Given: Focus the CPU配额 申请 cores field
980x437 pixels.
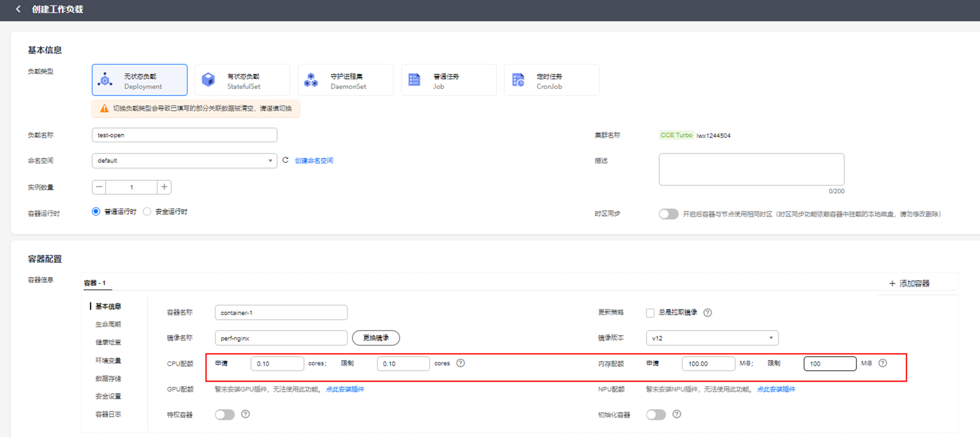Looking at the screenshot, I should click(277, 364).
